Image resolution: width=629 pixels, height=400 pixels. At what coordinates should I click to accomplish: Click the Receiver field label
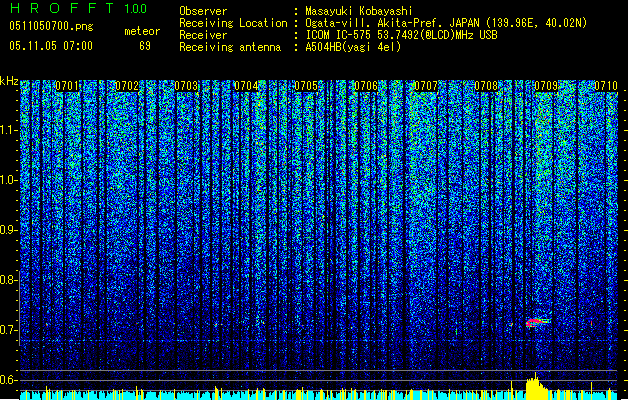[x=203, y=35]
